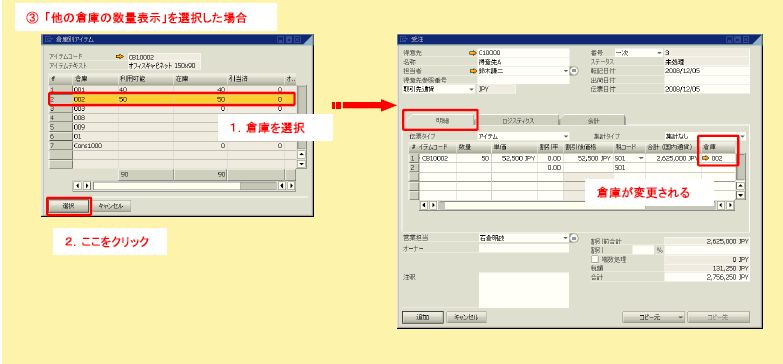Click row number 2 in the order lines table

pos(413,168)
